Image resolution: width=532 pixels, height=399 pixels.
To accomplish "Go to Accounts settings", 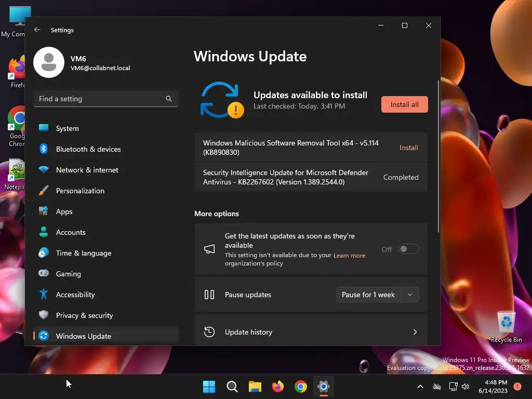I will [106, 232].
